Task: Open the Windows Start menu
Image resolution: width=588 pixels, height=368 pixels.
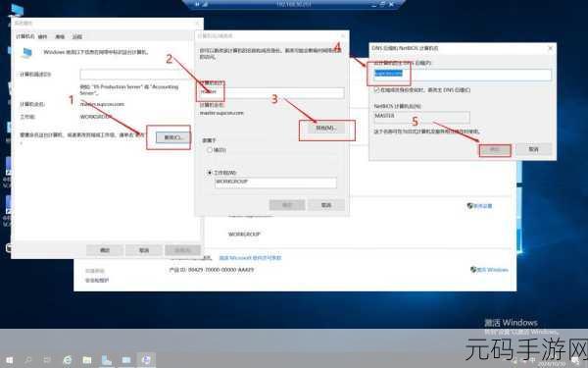Action: coord(10,360)
